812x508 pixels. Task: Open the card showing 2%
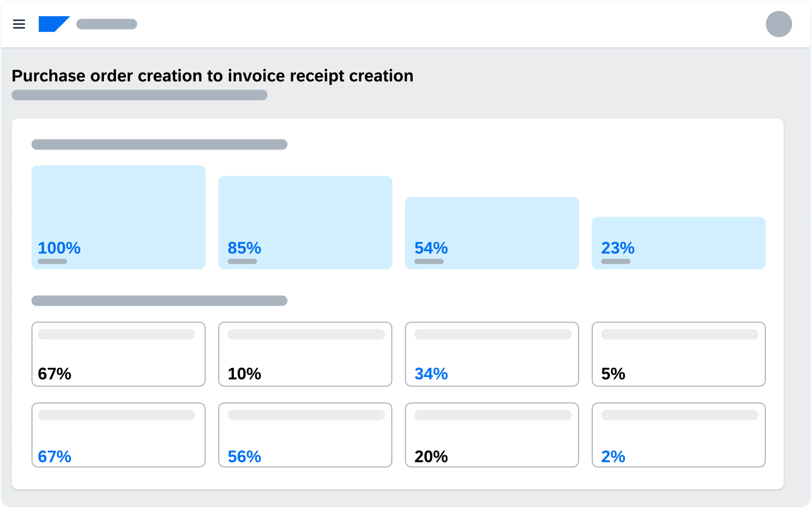click(x=678, y=435)
